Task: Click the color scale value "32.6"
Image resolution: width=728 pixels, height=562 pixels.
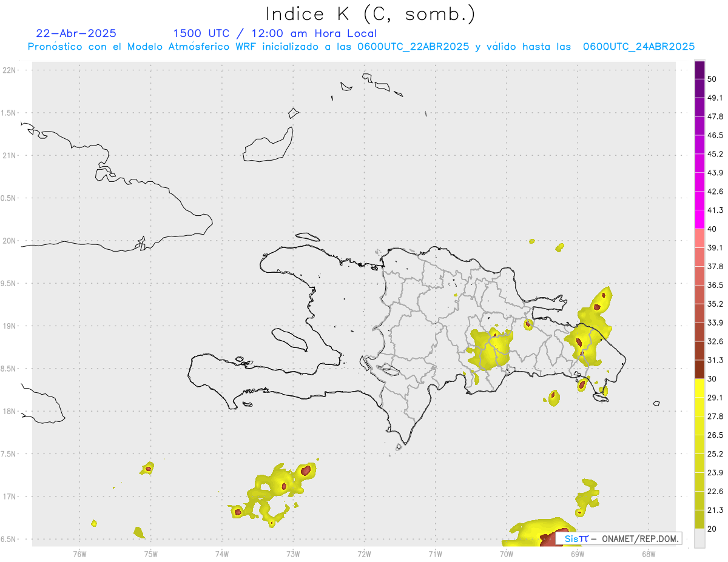Action: pos(715,341)
